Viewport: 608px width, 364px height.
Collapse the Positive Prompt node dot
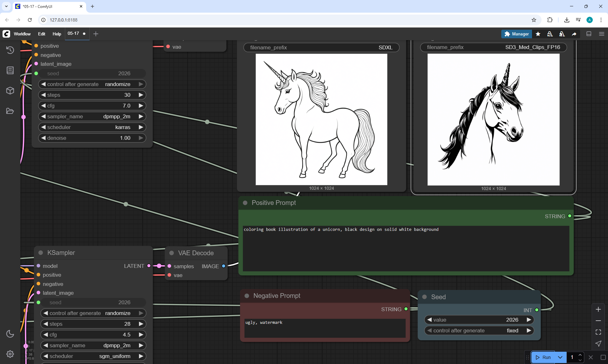245,203
